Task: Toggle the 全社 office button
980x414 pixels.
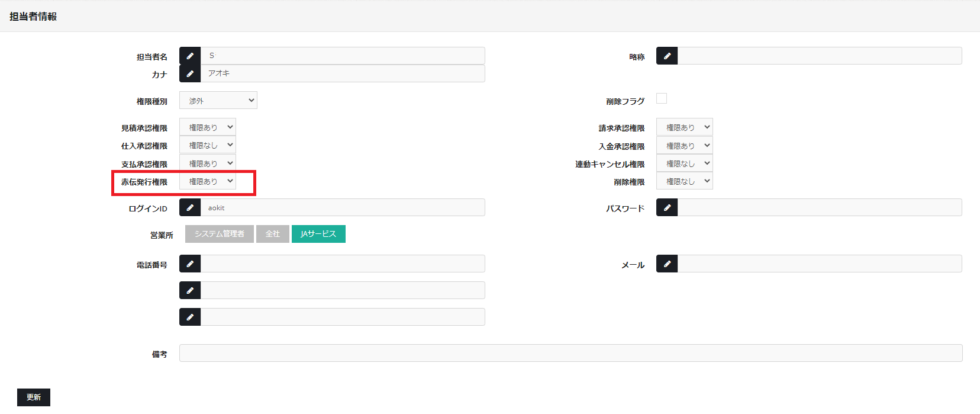Action: click(272, 234)
